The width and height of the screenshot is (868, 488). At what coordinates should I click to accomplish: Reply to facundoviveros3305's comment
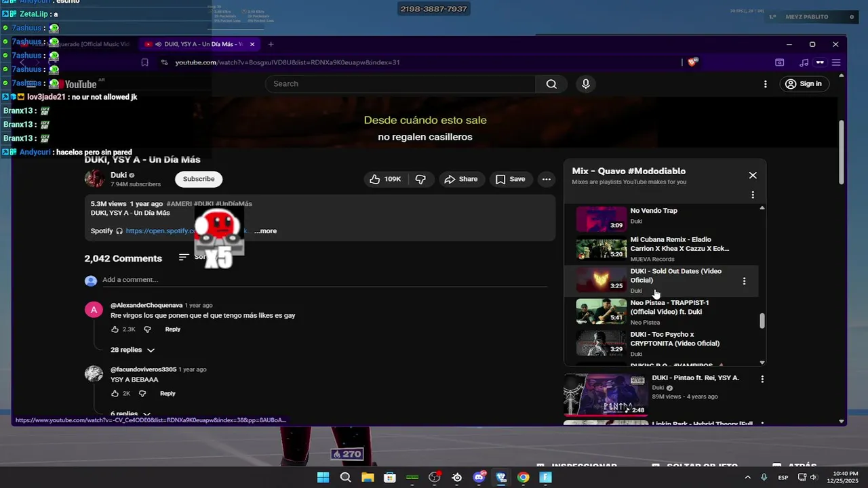click(167, 394)
